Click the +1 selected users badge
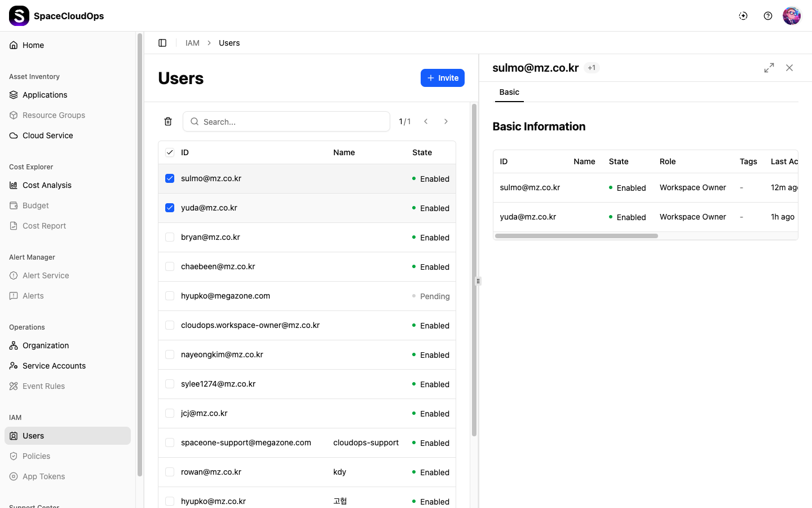The image size is (812, 508). tap(592, 68)
